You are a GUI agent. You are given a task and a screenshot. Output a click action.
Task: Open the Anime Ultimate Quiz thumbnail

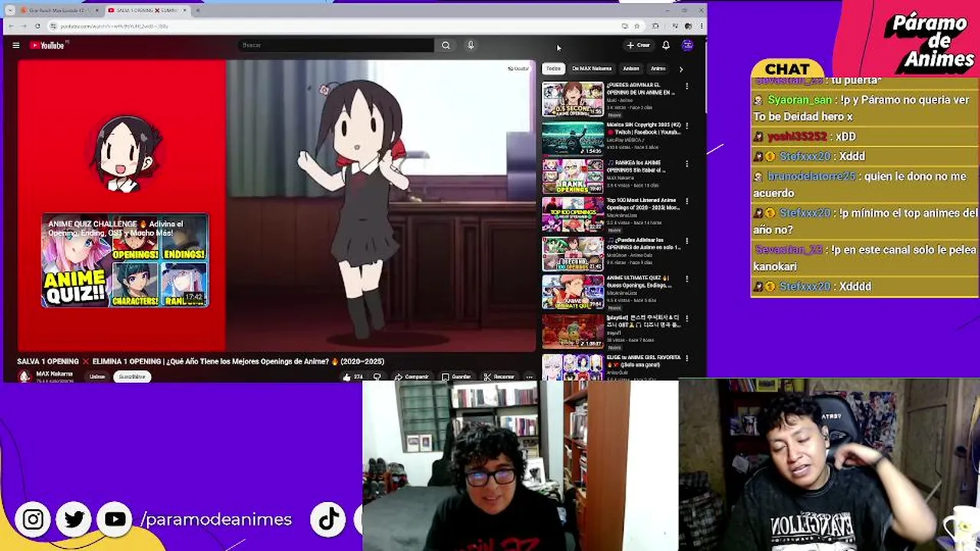point(573,292)
